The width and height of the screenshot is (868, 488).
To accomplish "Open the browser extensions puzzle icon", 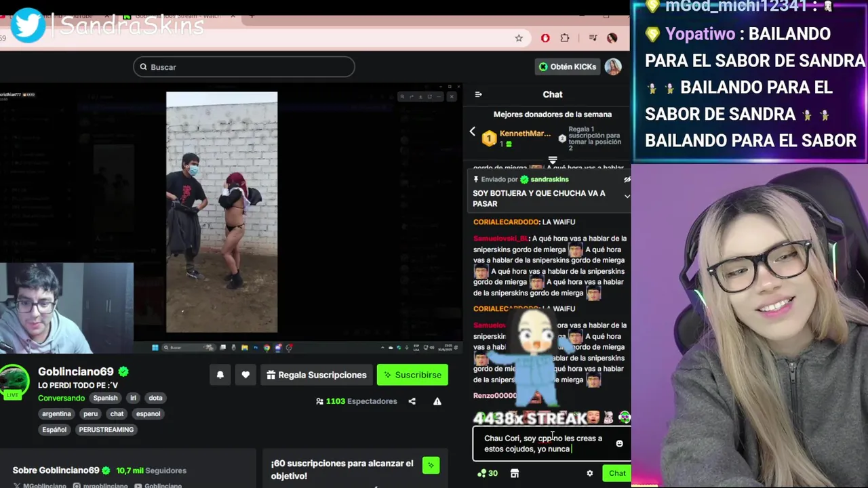I will [565, 38].
